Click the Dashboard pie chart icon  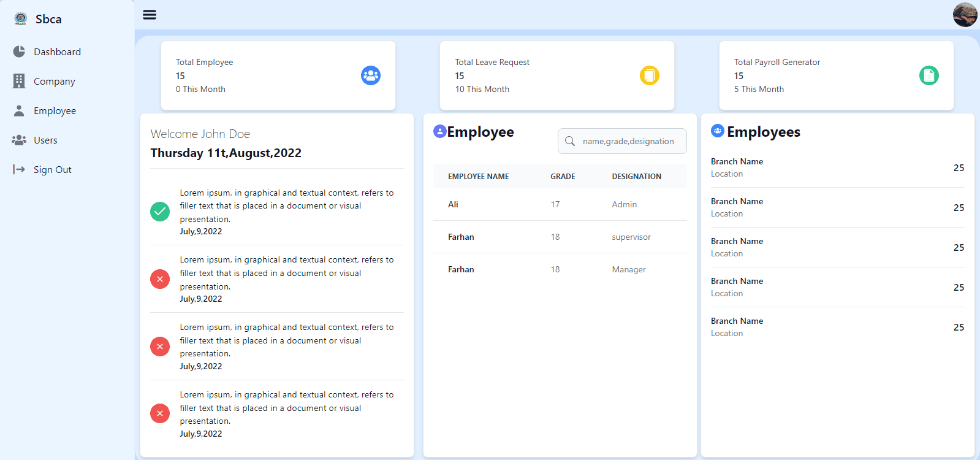pos(19,52)
